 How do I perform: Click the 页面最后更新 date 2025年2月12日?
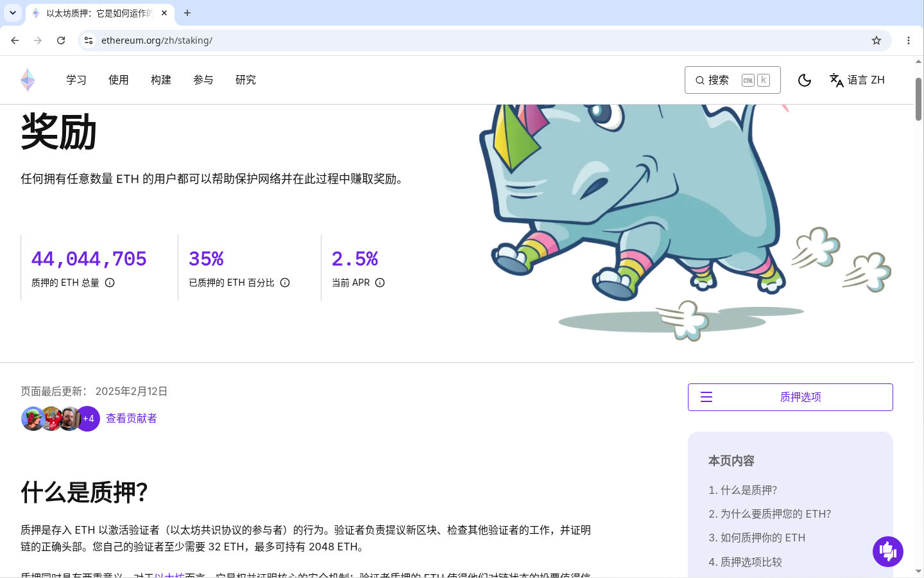(x=132, y=391)
